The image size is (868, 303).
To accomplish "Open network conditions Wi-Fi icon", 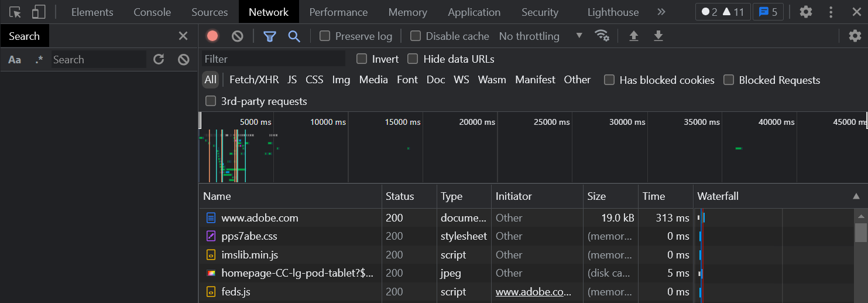I will (x=602, y=36).
